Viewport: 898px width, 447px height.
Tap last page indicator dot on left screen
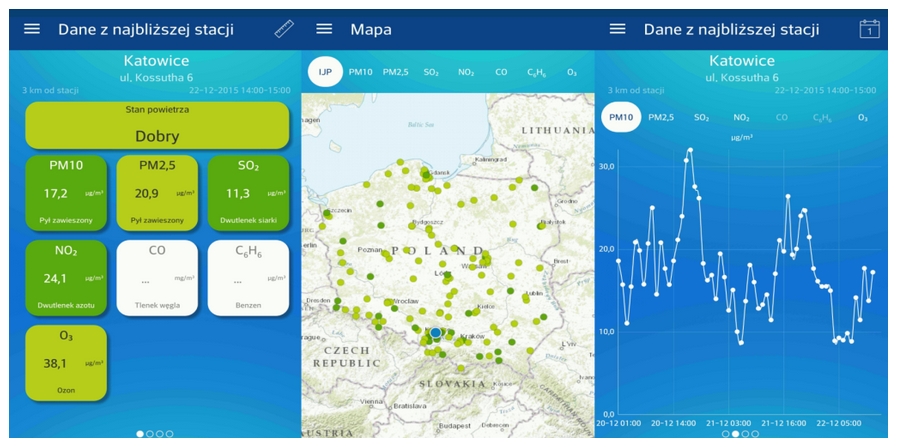tap(170, 434)
